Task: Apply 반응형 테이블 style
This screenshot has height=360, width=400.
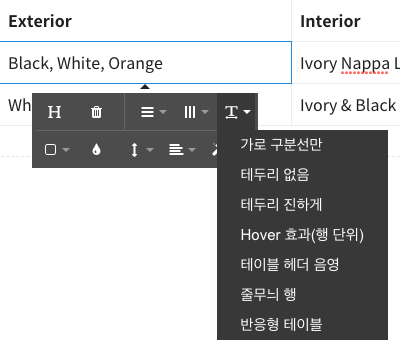Action: (x=302, y=325)
